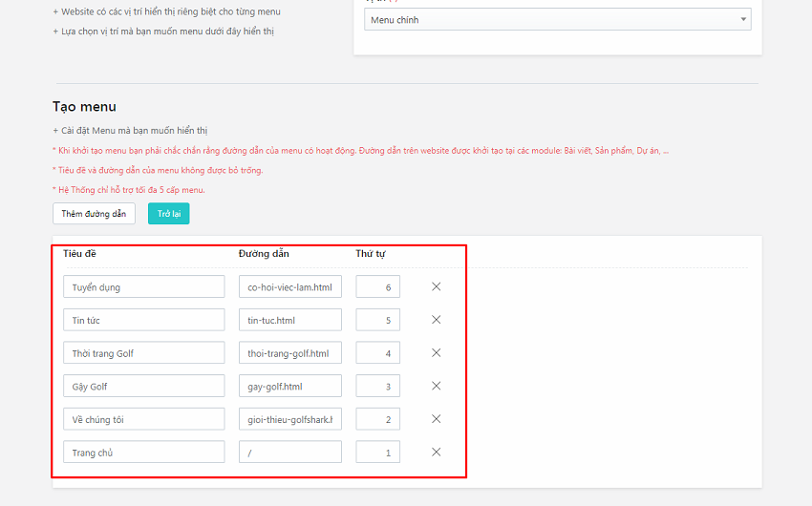
Task: Click the Thêm đường dẫn button
Action: (94, 214)
